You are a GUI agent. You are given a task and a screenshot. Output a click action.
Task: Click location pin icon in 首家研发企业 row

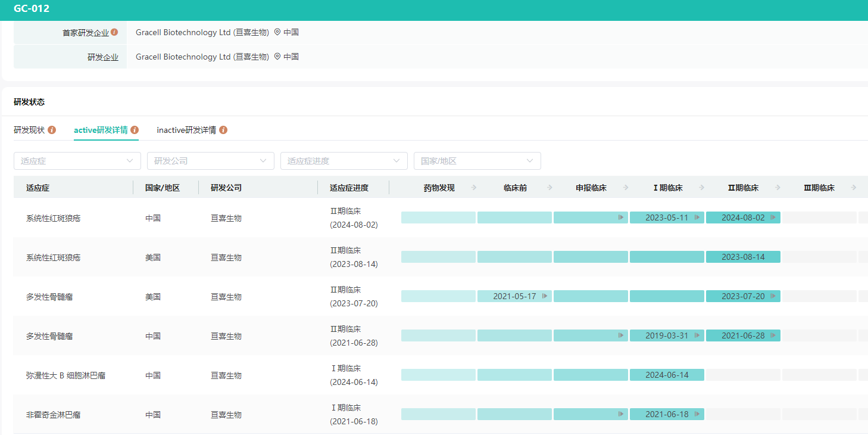(x=277, y=32)
